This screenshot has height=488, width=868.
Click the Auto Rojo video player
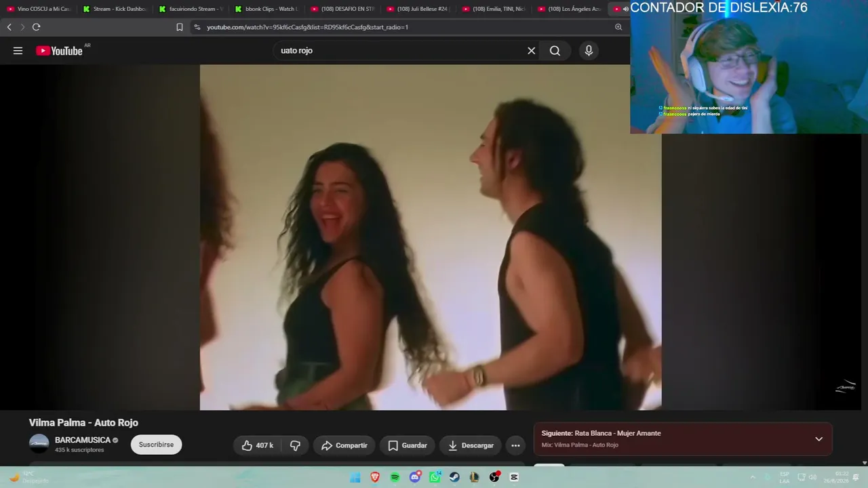(431, 237)
